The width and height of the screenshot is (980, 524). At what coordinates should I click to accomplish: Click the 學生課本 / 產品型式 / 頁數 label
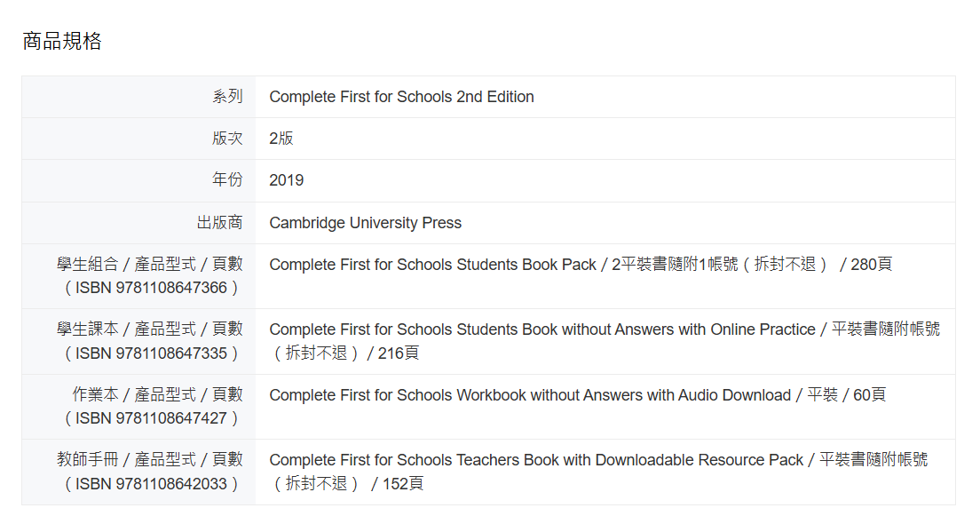click(149, 329)
